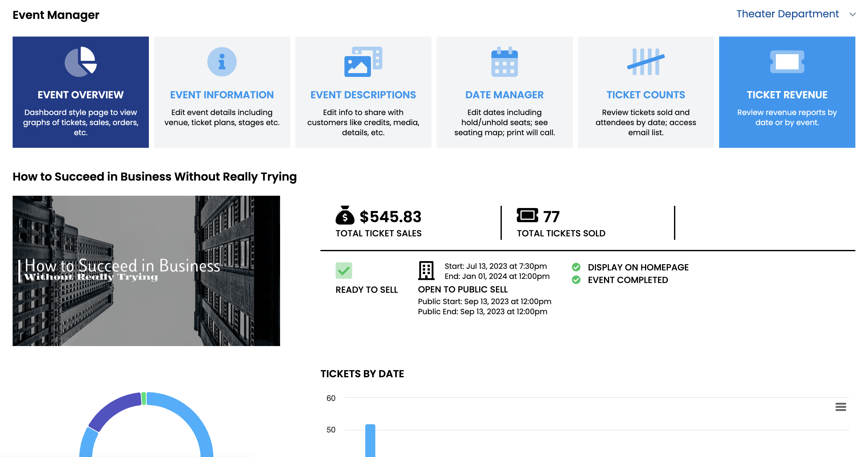Click the EVENT COMPLETED label
The width and height of the screenshot is (868, 457).
tap(628, 280)
